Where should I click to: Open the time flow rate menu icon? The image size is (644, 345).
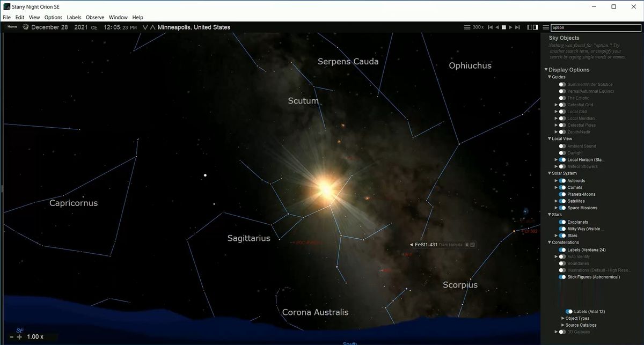pyautogui.click(x=467, y=27)
